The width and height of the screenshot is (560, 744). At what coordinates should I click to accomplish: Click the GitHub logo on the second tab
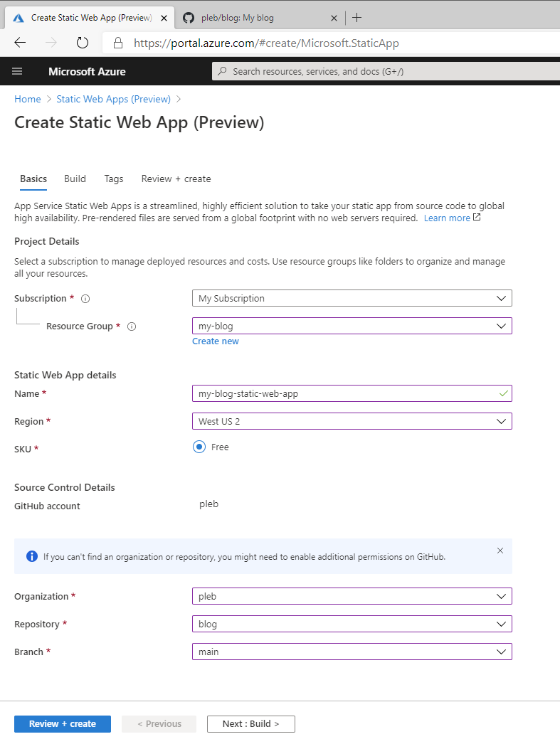point(189,18)
